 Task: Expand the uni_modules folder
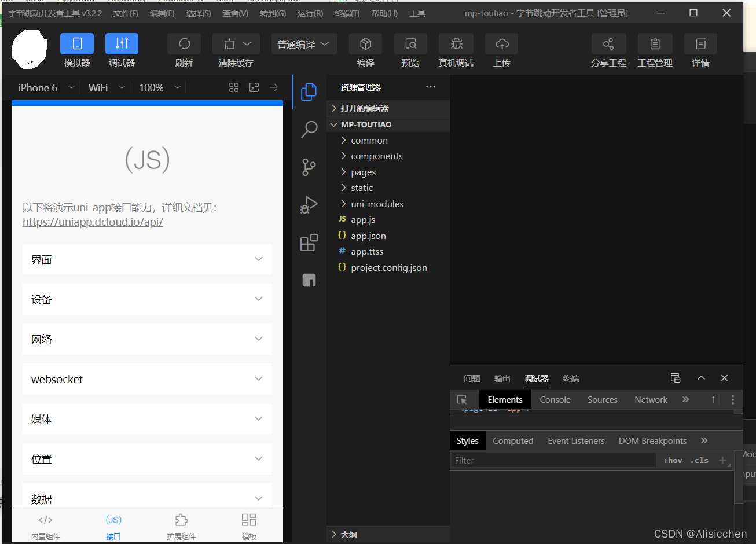(388, 204)
